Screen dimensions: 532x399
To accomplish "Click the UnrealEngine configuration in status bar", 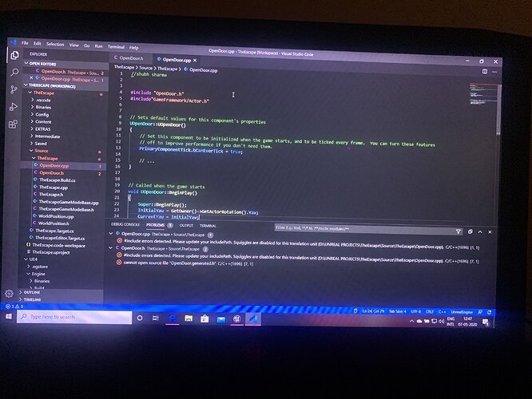I will coord(462,312).
